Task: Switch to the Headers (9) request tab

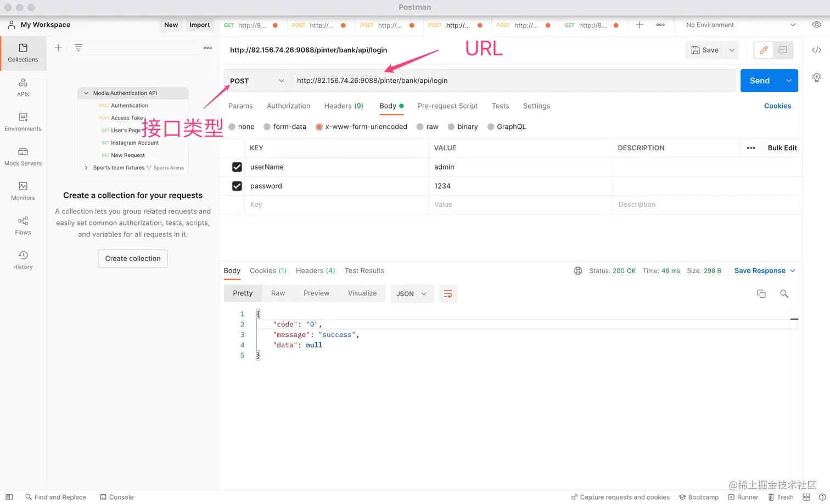Action: click(344, 106)
